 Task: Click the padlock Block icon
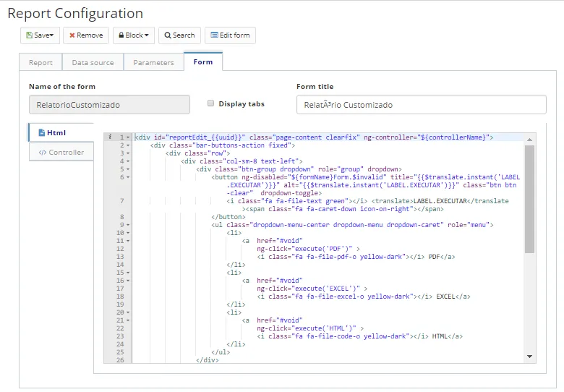coord(121,35)
